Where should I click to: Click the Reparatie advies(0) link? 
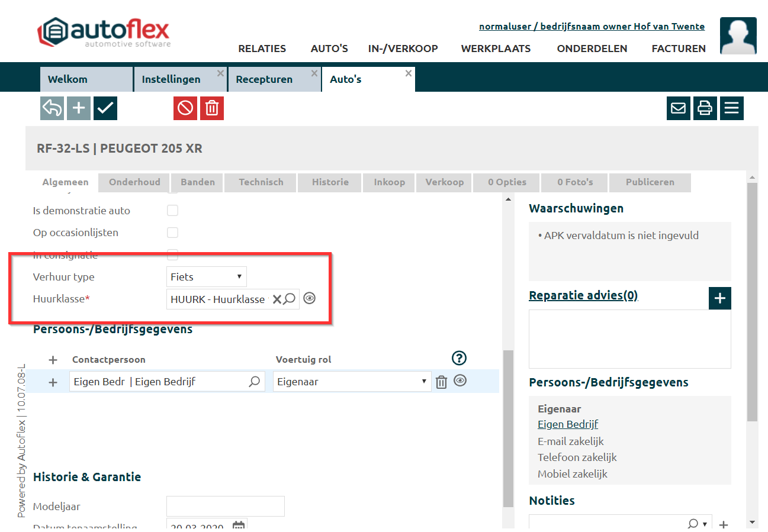583,296
